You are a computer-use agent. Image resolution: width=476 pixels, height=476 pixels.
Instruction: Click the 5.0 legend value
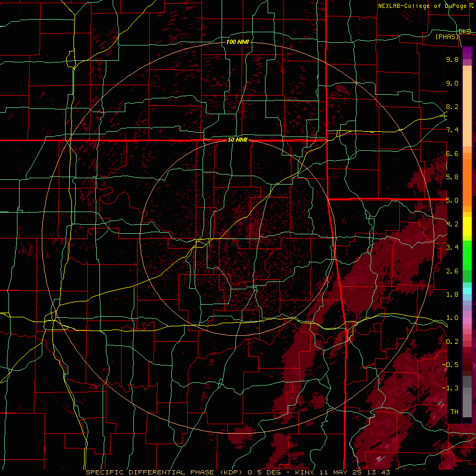pos(452,200)
